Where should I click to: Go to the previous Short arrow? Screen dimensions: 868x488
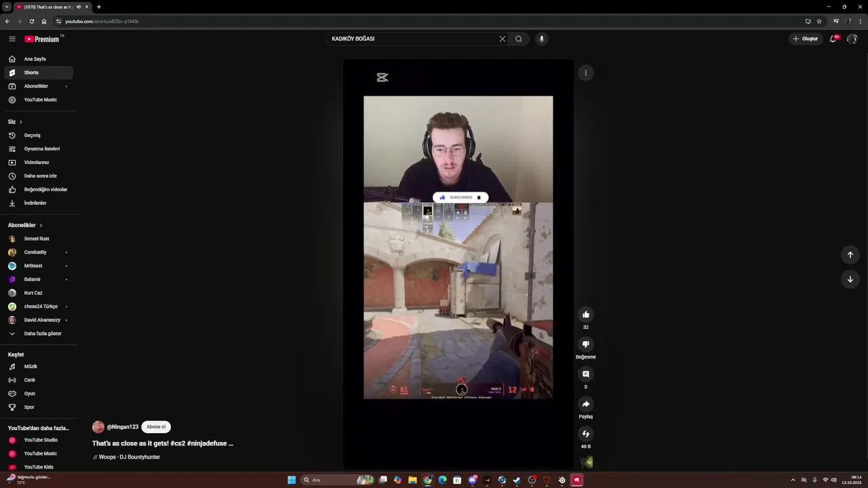point(850,255)
